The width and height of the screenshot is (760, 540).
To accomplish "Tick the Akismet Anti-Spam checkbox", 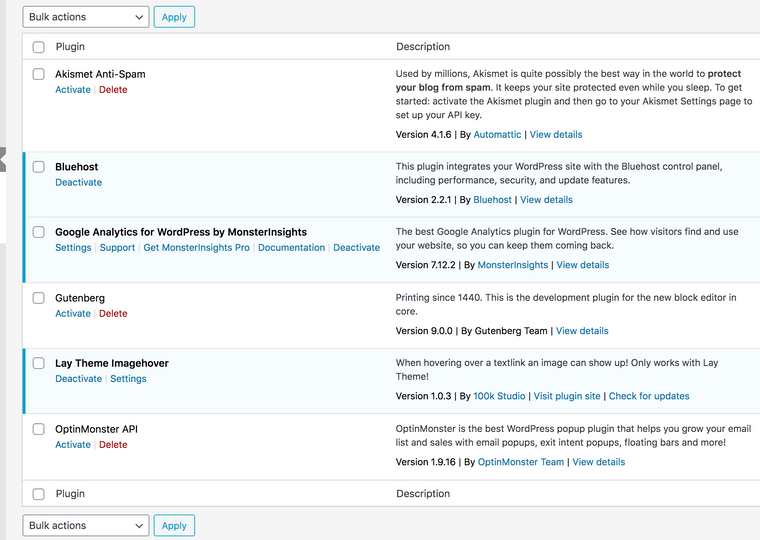I will (x=39, y=74).
